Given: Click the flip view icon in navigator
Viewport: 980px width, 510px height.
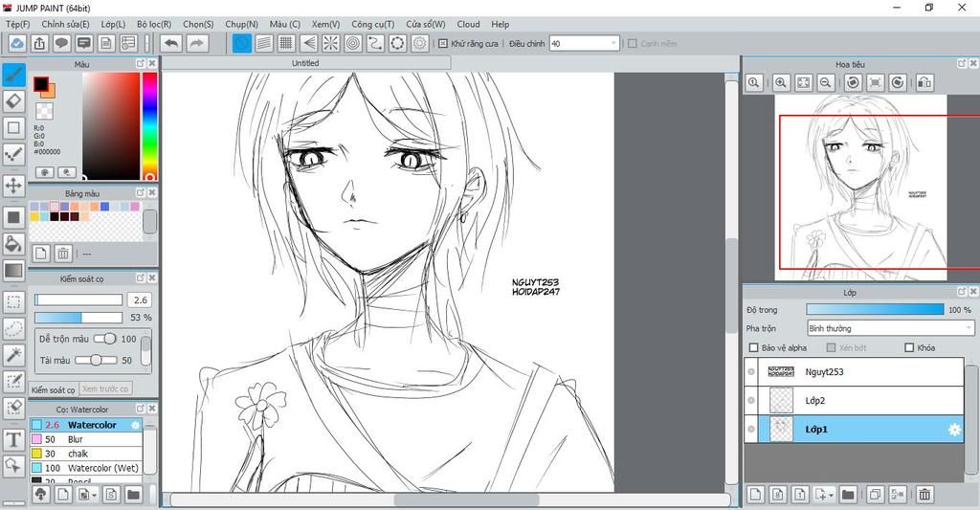Looking at the screenshot, I should point(924,82).
